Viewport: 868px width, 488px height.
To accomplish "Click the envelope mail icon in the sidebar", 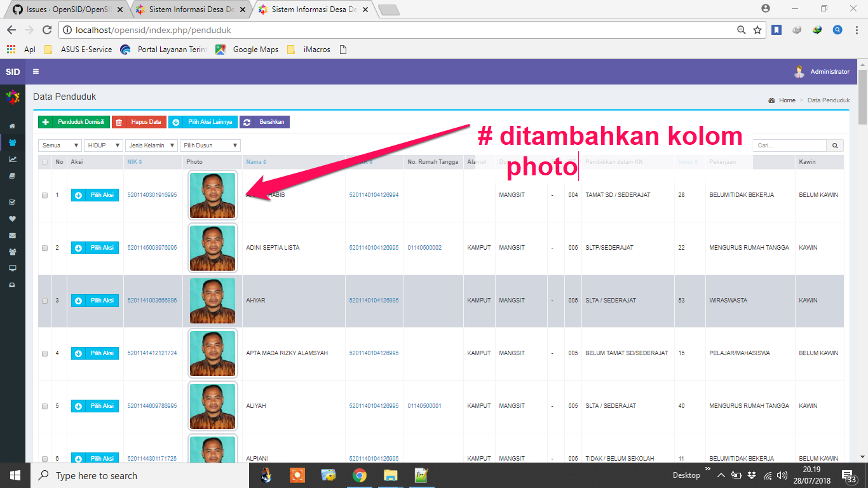I will tap(11, 235).
